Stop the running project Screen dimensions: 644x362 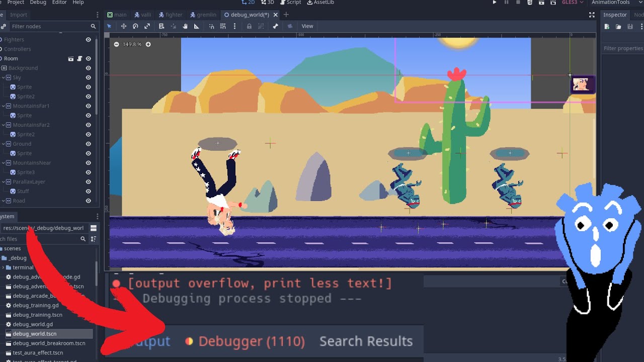pyautogui.click(x=518, y=3)
